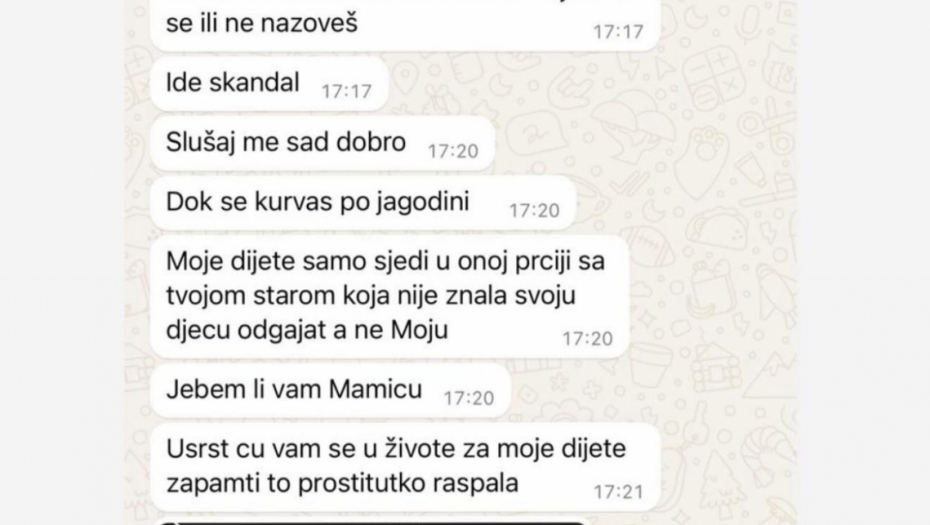Click the 17:17 time on the 'nazoveš' bubble

(619, 31)
